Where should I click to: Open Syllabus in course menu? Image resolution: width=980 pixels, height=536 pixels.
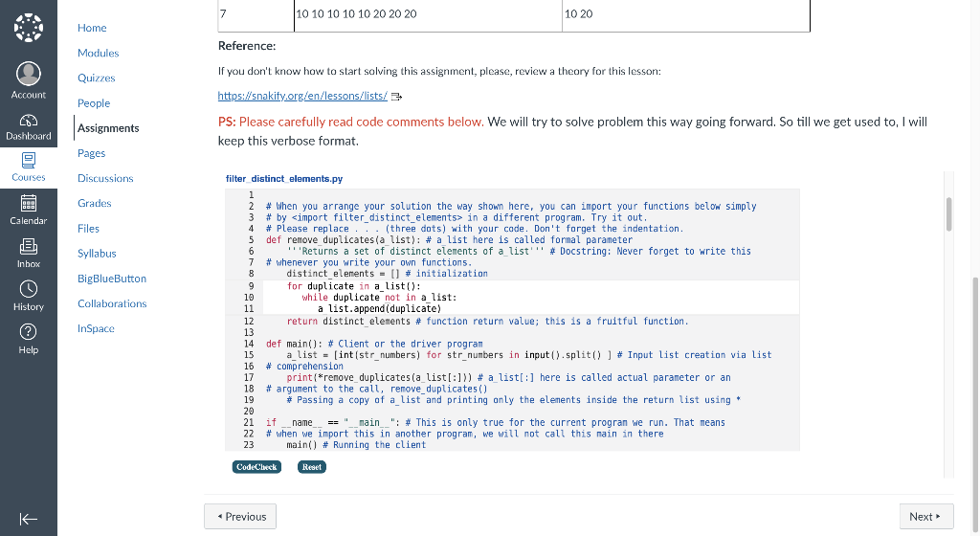coord(97,253)
